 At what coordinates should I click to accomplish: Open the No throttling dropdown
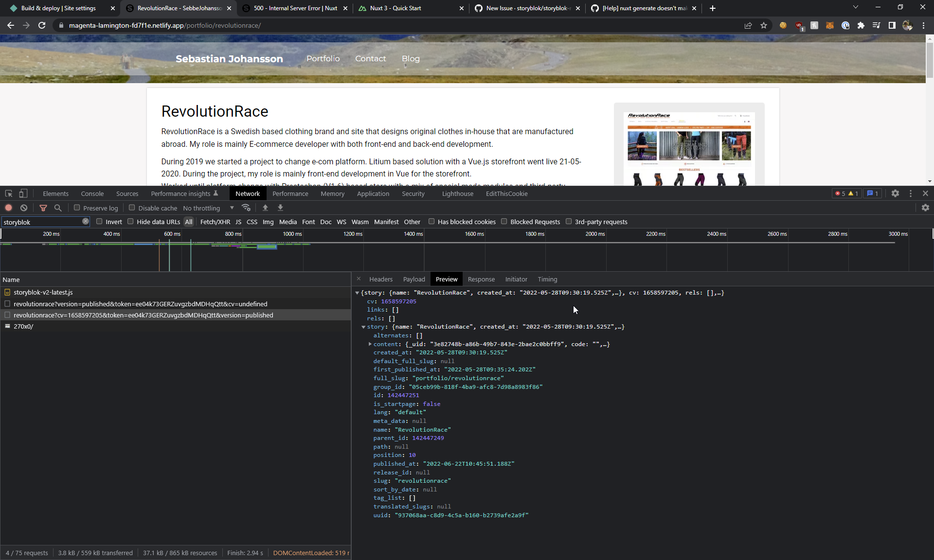tap(206, 208)
